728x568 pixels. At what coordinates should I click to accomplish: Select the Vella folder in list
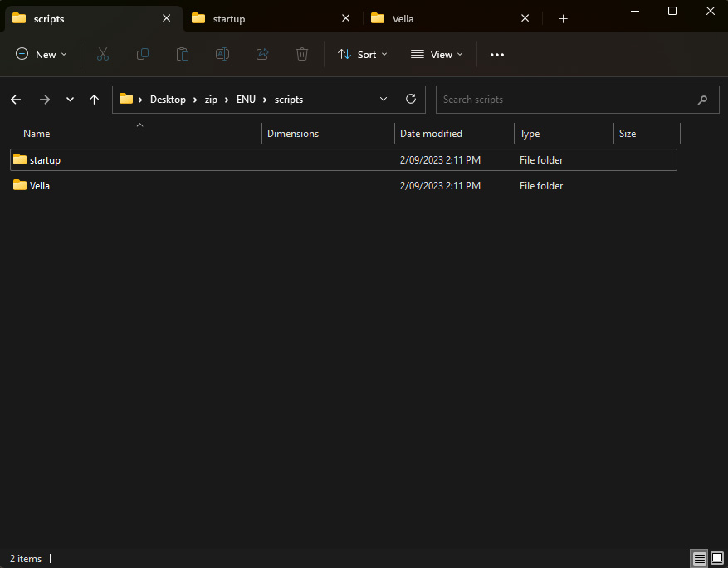[40, 186]
